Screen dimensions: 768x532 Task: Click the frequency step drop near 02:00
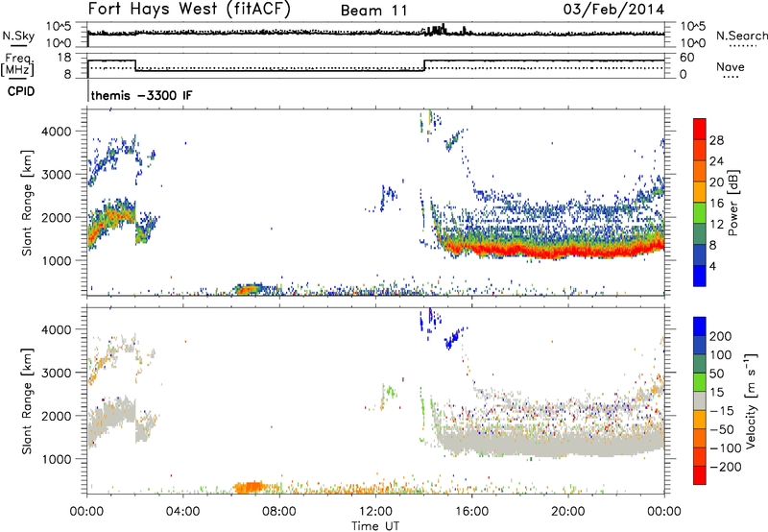tap(135, 65)
